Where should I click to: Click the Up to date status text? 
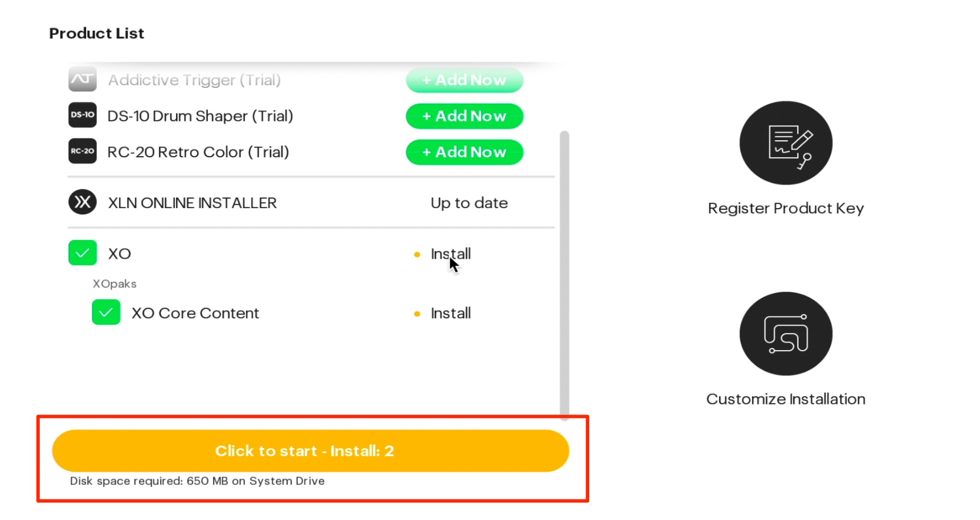[x=469, y=203]
